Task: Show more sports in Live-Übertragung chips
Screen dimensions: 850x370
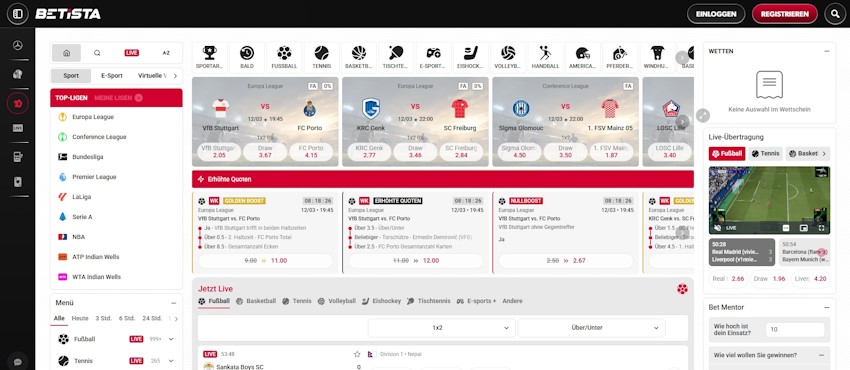Action: [x=825, y=154]
